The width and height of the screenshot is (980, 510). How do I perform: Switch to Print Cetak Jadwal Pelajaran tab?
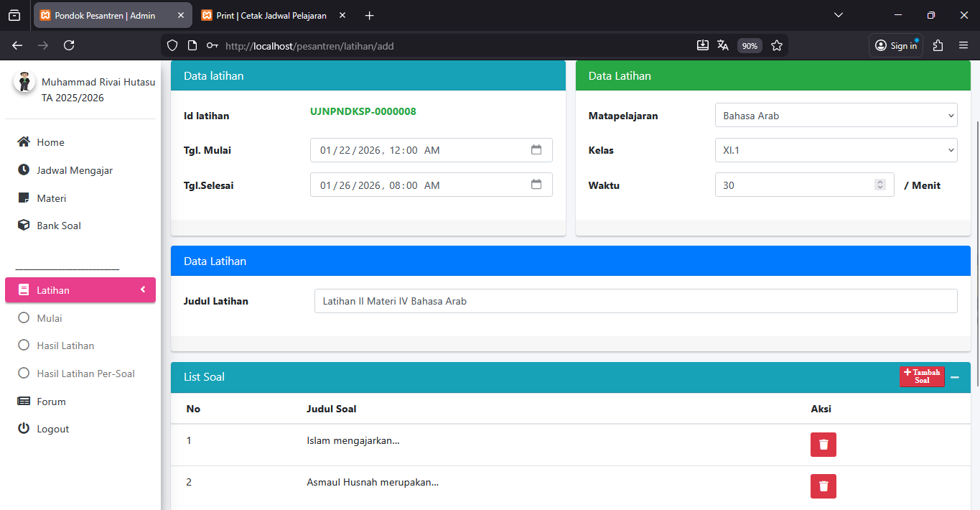[x=271, y=15]
